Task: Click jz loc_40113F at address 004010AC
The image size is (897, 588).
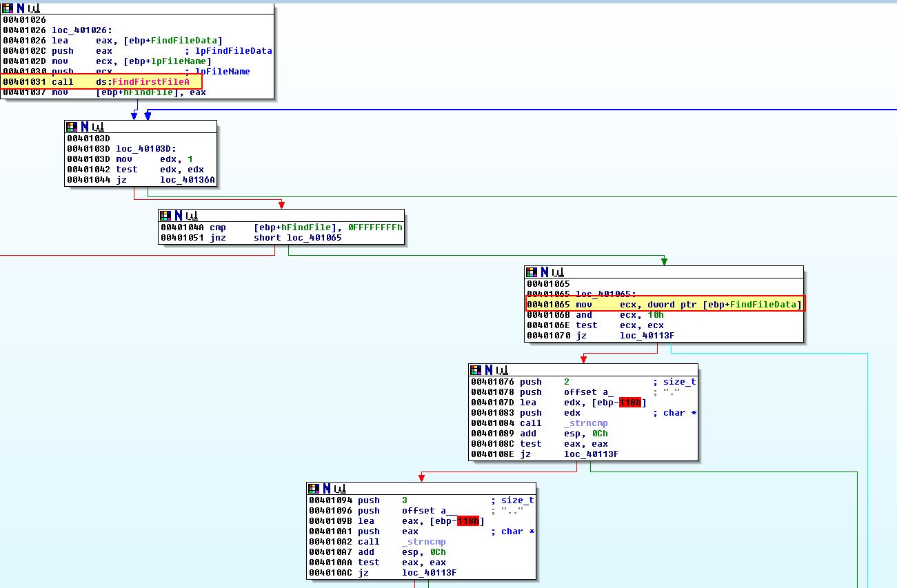Action: pos(383,572)
